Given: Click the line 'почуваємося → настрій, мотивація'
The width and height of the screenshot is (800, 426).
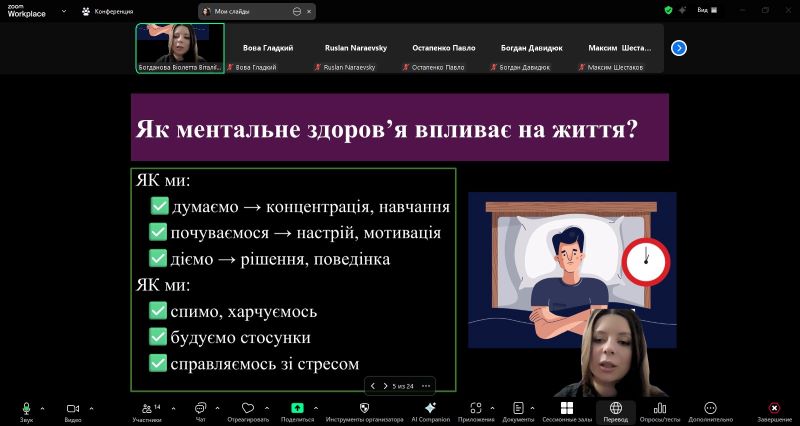Looking at the screenshot, I should coord(306,233).
